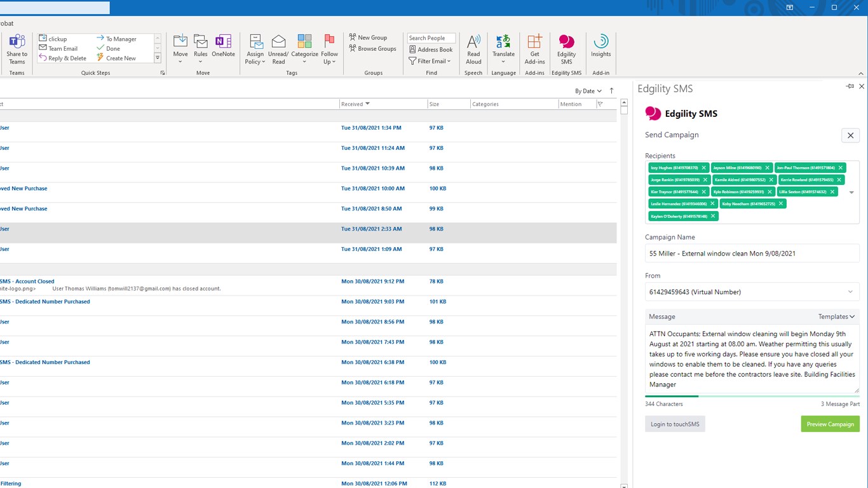Sort by the Mention column header

pos(576,104)
